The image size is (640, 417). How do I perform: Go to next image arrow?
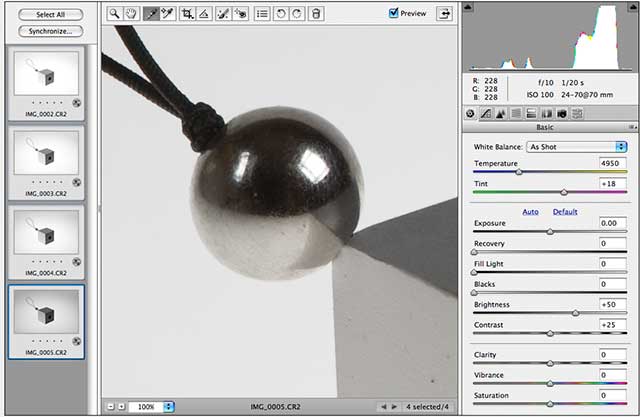pos(394,407)
